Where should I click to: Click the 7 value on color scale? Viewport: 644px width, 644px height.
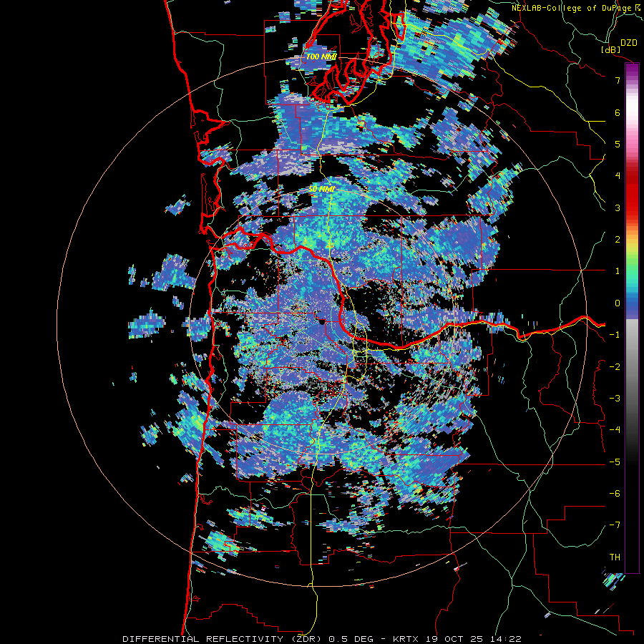coord(618,80)
